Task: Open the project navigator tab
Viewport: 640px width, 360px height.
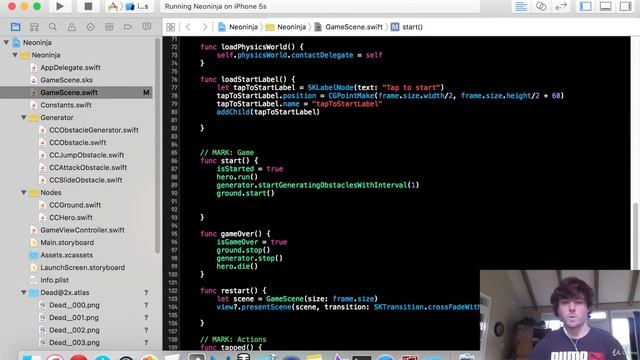Action: (x=16, y=27)
